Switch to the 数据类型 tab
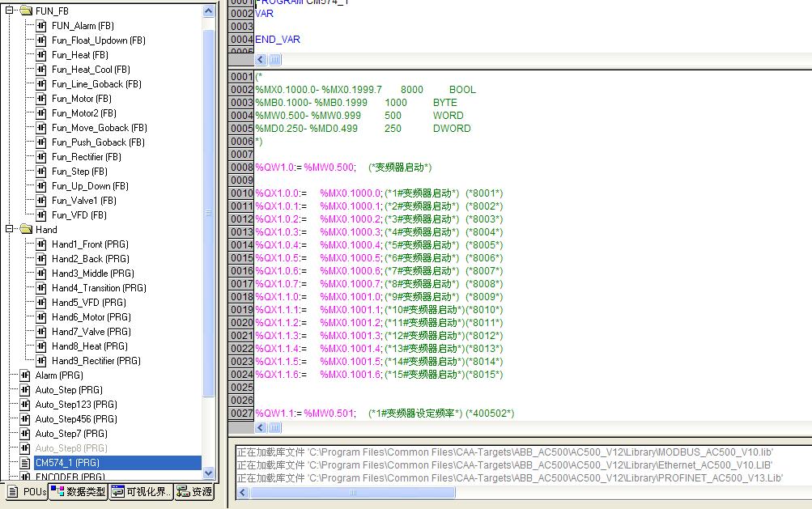This screenshot has width=812, height=509. pos(79,491)
